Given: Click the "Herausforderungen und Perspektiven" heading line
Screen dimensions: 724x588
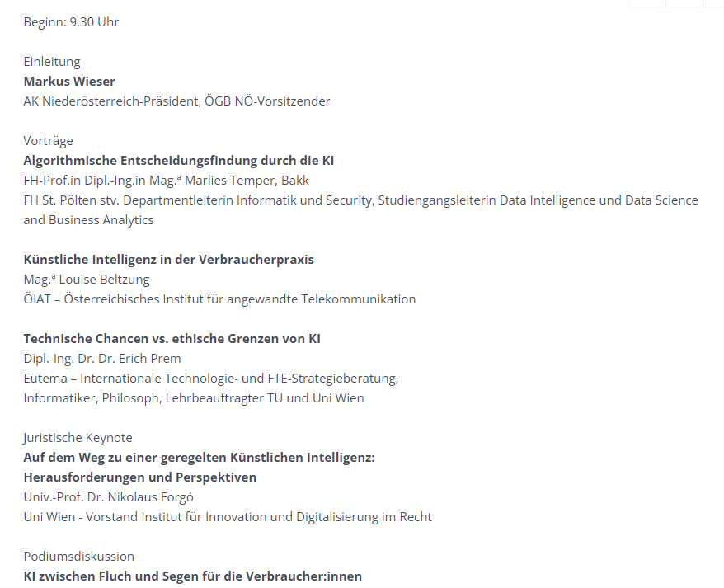Looking at the screenshot, I should pyautogui.click(x=139, y=477).
